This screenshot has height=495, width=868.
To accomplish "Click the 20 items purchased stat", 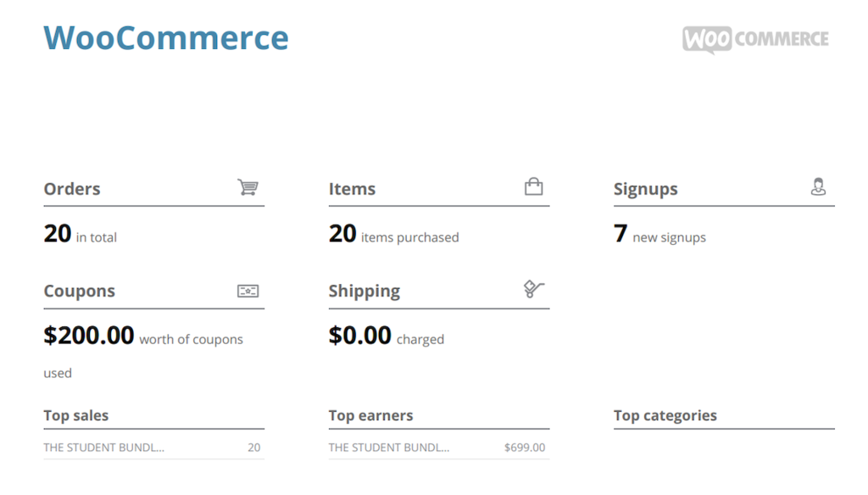I will tap(394, 235).
